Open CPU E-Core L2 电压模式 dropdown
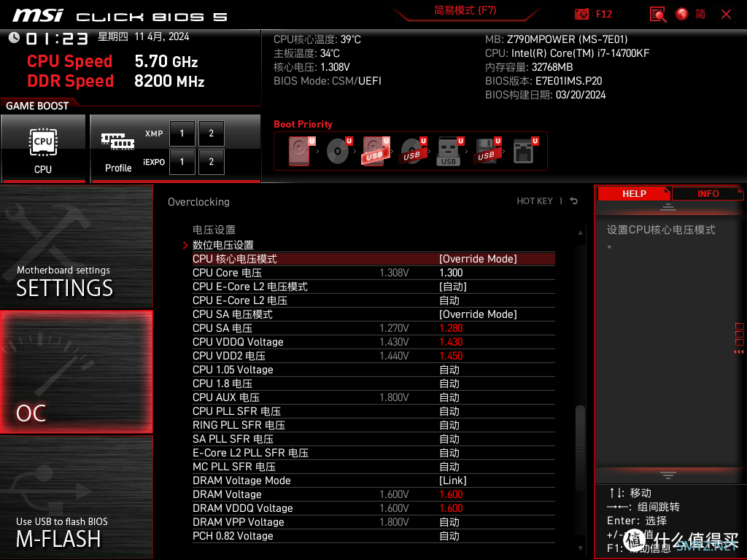The height and width of the screenshot is (560, 747). pos(452,287)
